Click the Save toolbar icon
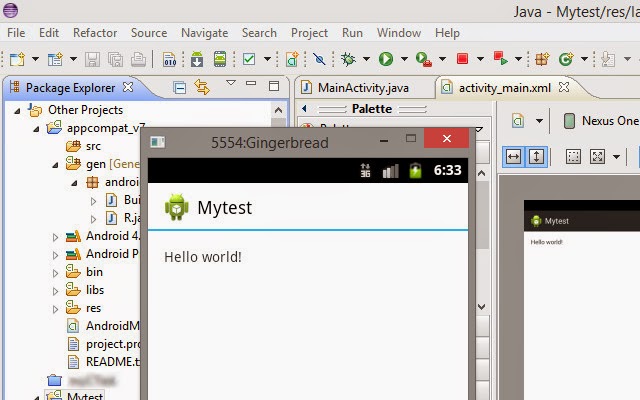This screenshot has width=640, height=400. tap(92, 60)
